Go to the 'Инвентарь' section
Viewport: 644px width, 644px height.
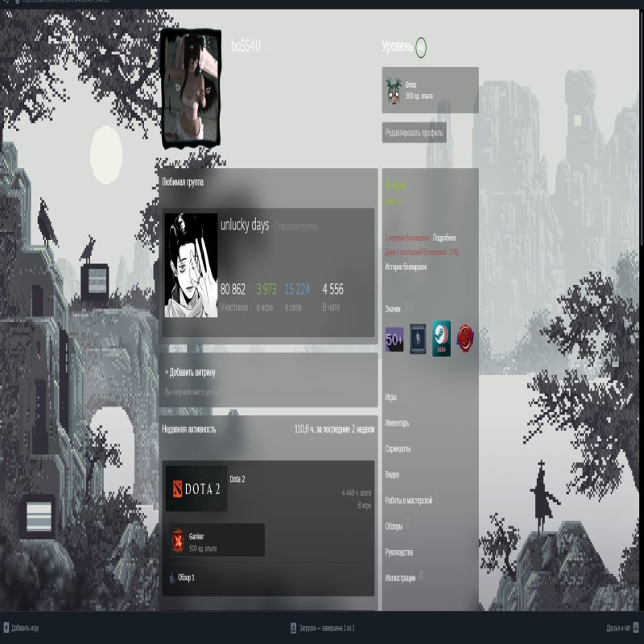pos(397,423)
